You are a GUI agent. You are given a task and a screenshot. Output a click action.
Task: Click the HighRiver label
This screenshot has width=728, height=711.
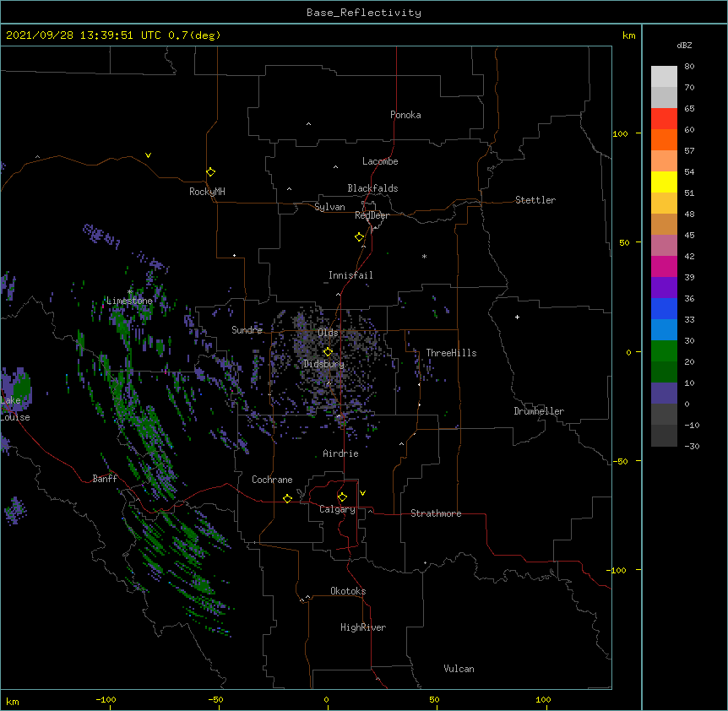(363, 627)
